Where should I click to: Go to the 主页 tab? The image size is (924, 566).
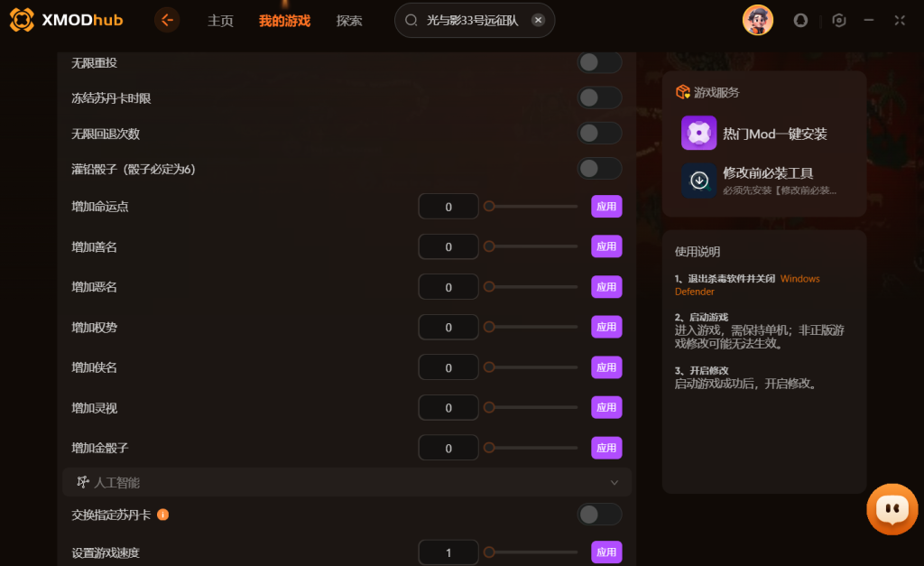220,21
